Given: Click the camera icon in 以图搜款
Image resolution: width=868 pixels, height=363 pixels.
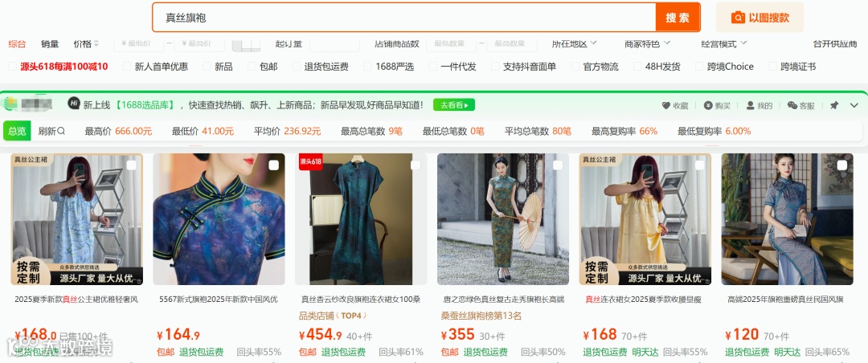Looking at the screenshot, I should 738,18.
